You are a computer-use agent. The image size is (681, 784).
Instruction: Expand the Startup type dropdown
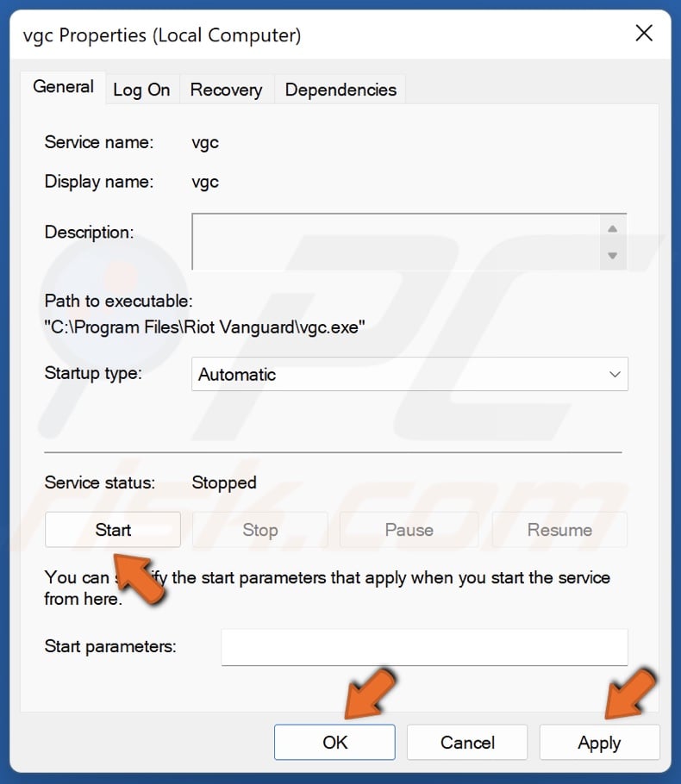point(409,375)
